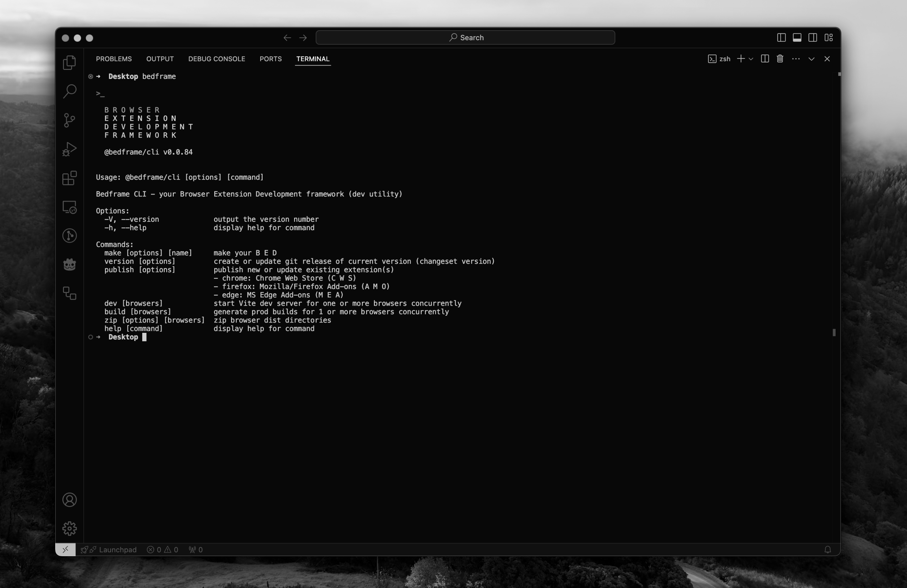The height and width of the screenshot is (588, 907).
Task: Open Run and Debug view
Action: pyautogui.click(x=69, y=149)
